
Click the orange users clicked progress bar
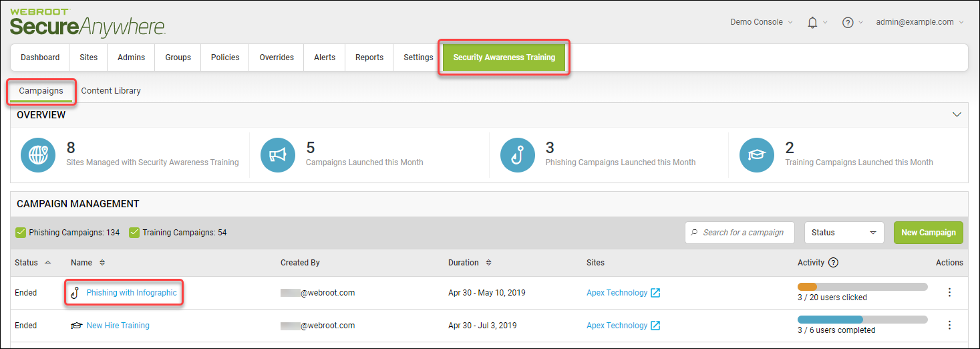click(x=862, y=287)
